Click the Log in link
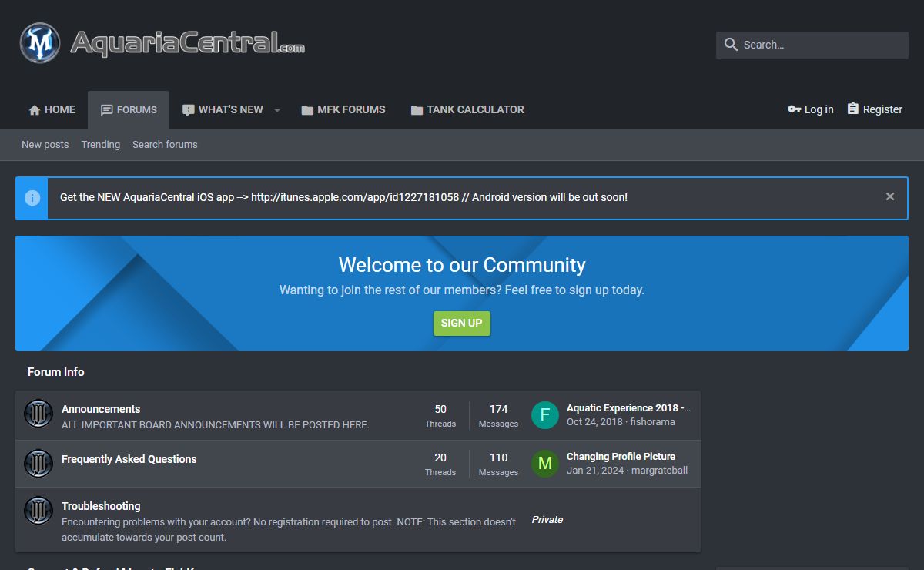The image size is (924, 570). coord(811,109)
